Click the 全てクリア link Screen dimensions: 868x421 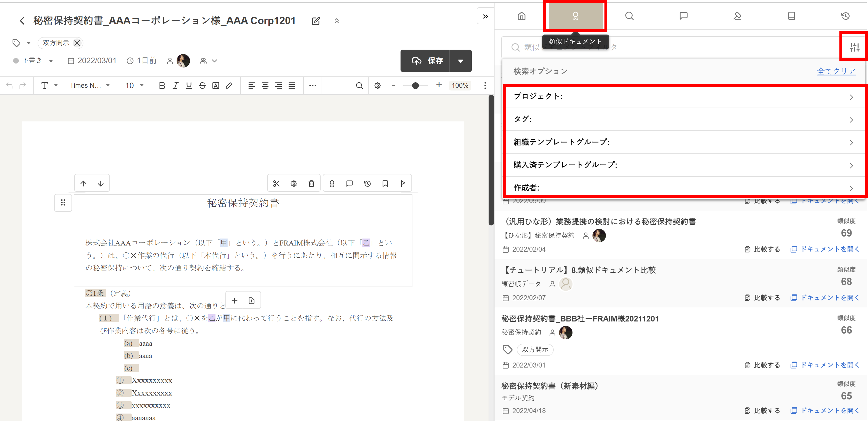click(836, 72)
